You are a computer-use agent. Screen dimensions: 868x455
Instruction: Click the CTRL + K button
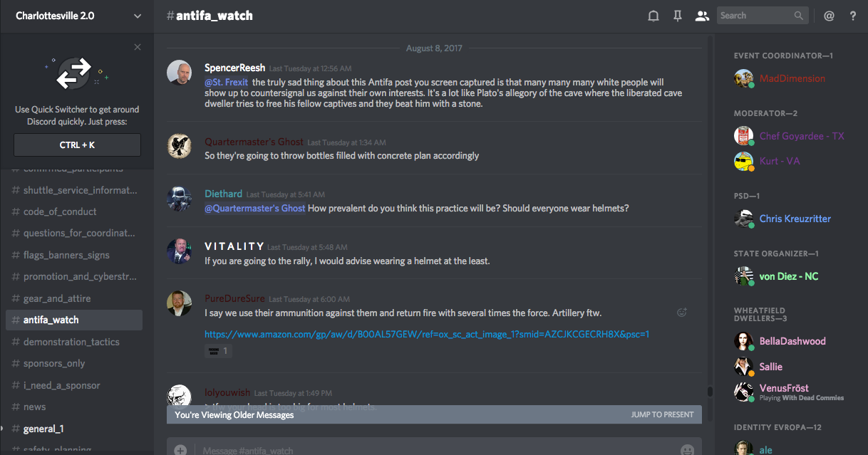[77, 145]
